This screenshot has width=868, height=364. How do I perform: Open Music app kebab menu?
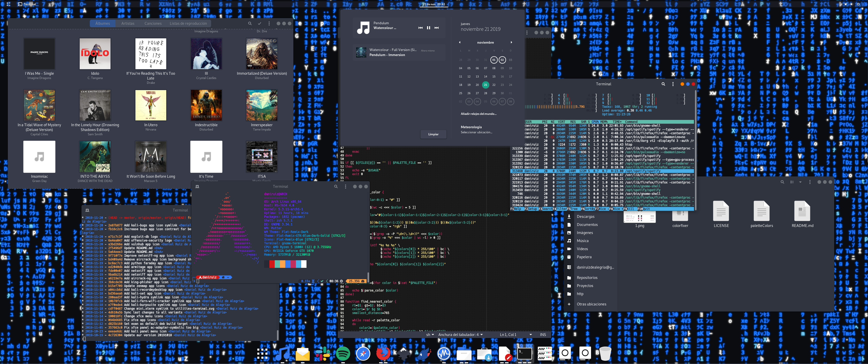click(x=269, y=23)
